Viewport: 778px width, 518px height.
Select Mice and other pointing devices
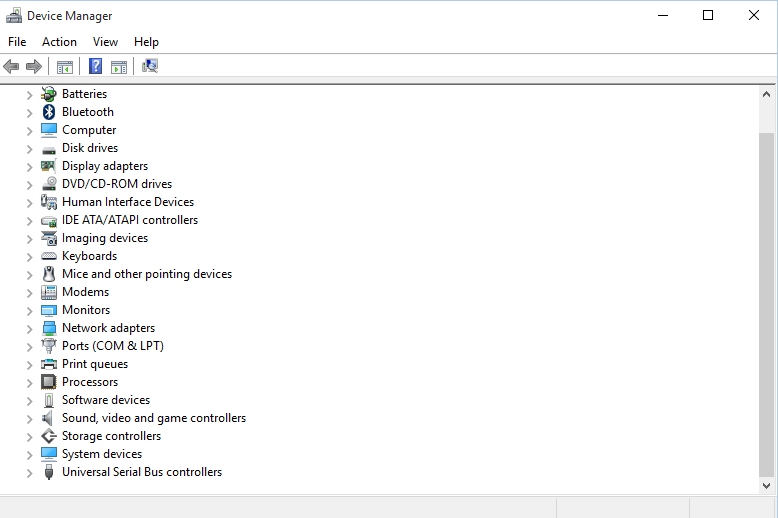[147, 274]
